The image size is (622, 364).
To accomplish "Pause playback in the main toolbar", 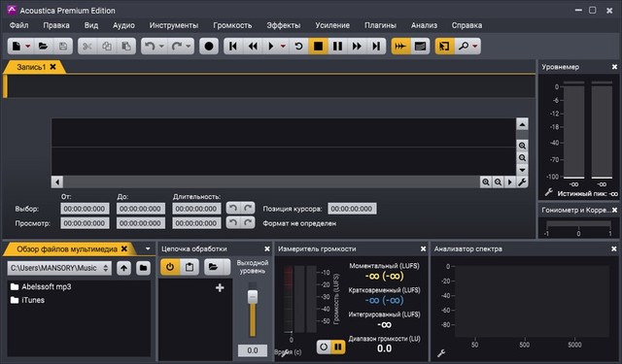I will point(337,47).
